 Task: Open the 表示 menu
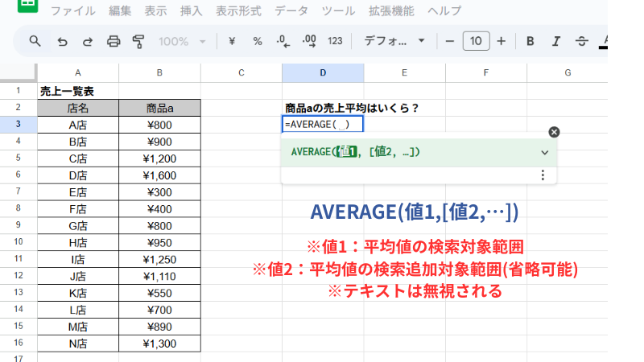tap(155, 10)
